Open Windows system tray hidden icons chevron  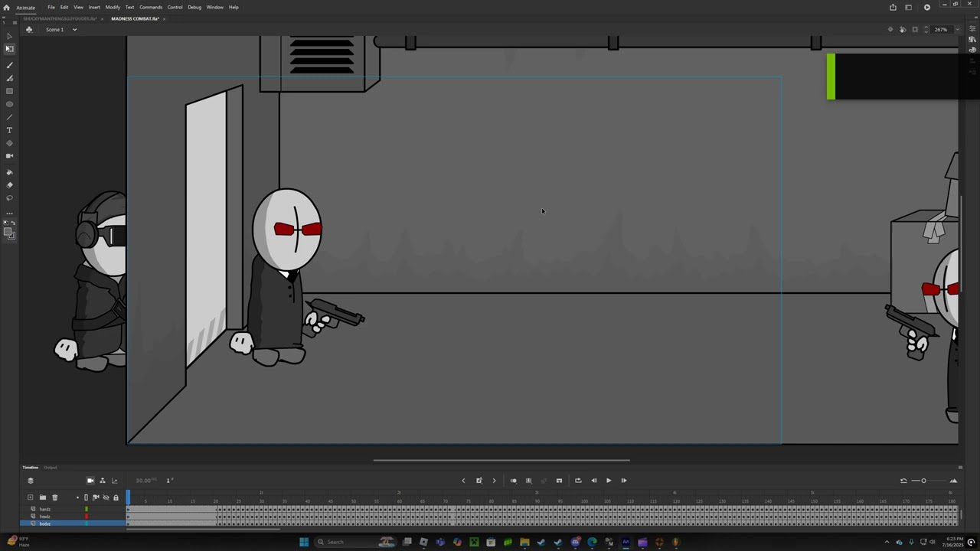[x=887, y=542]
